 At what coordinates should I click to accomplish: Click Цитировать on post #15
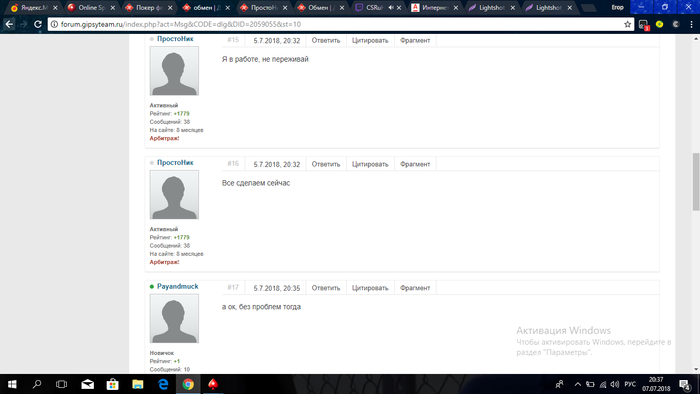[x=370, y=40]
